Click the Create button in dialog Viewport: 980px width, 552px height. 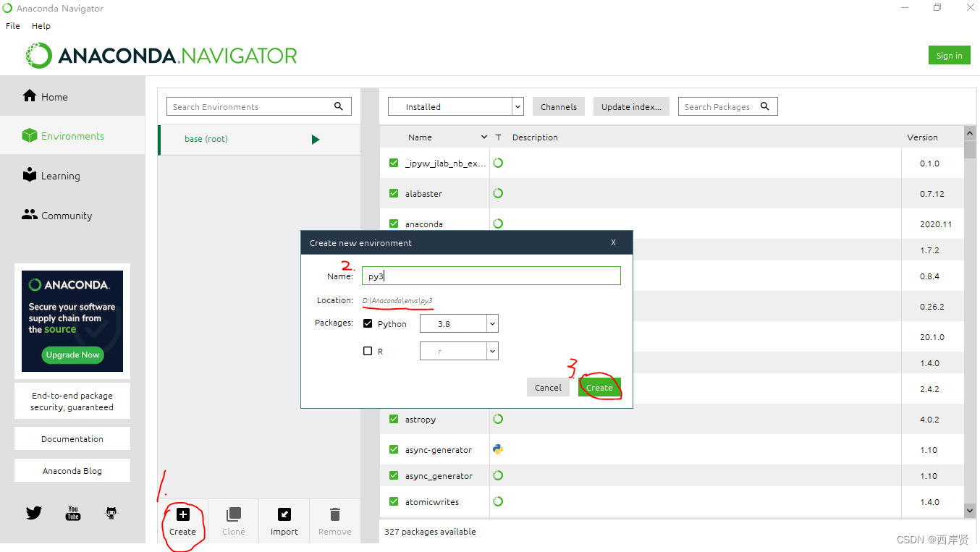tap(599, 387)
